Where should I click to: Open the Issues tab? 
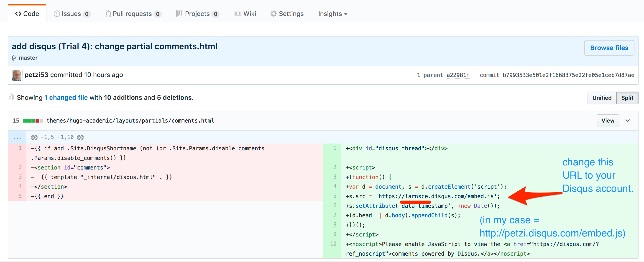click(72, 14)
